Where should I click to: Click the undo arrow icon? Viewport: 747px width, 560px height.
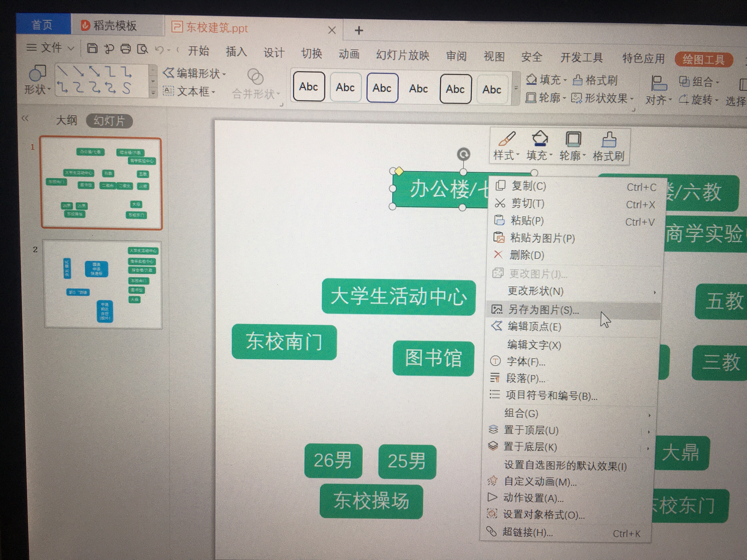click(159, 50)
